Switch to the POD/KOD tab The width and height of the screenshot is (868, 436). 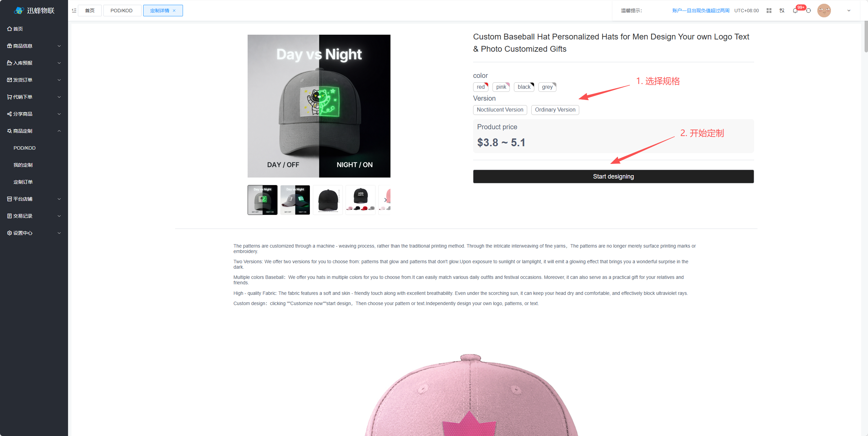pyautogui.click(x=121, y=11)
